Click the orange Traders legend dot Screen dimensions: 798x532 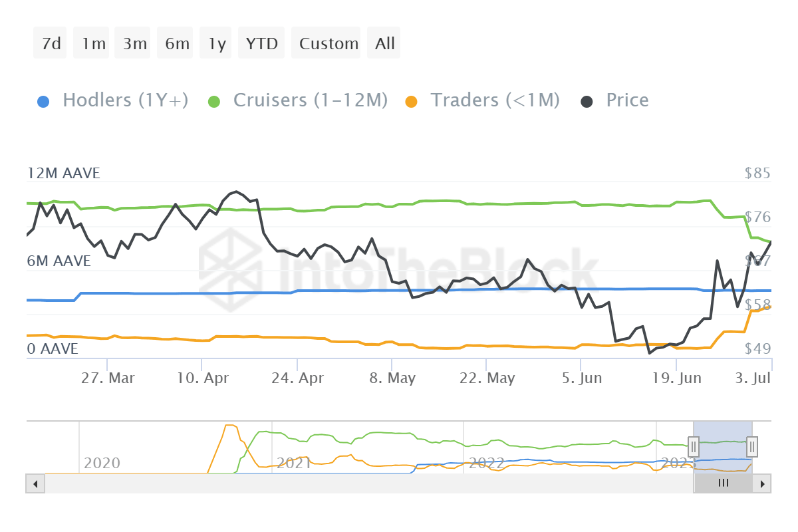[x=412, y=101]
